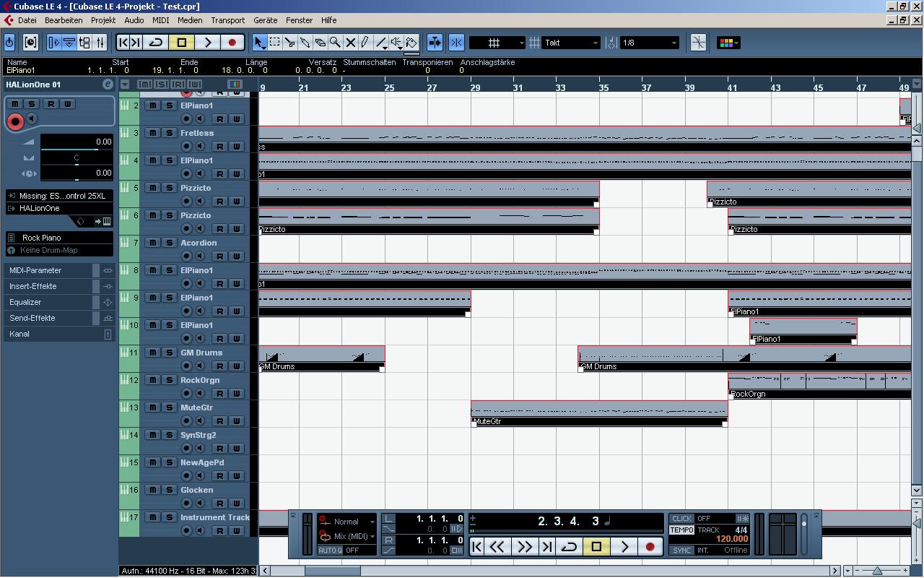Click the TEMPO button on transport
The image size is (924, 578).
681,530
